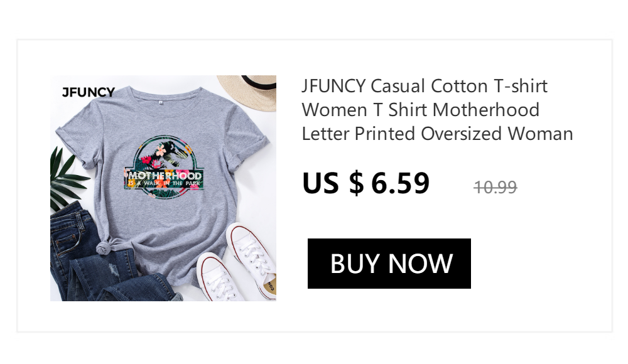The width and height of the screenshot is (628, 364).
Task: Click the BUY NOW button
Action: (x=389, y=264)
